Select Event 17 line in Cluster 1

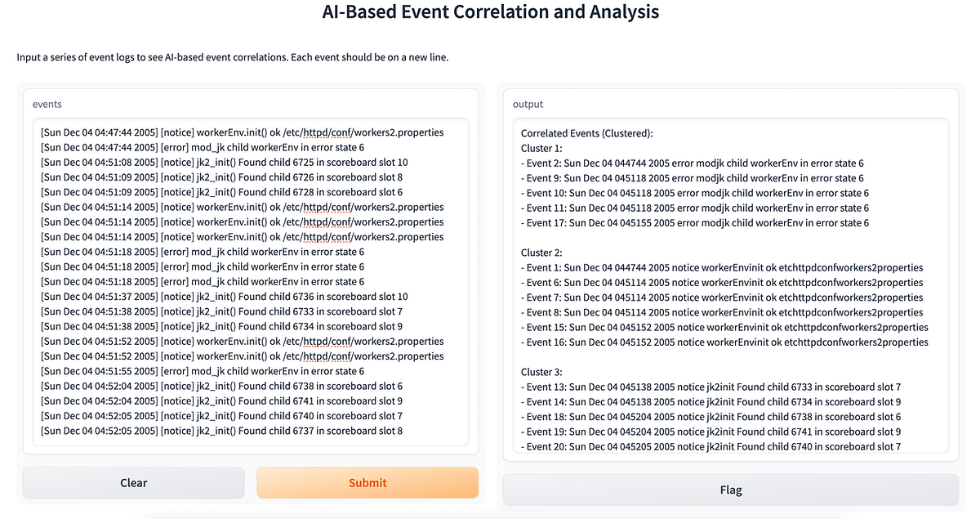coord(695,222)
